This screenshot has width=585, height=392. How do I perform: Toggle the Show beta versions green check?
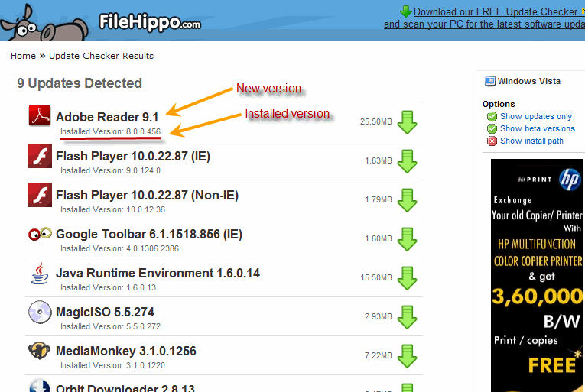pyautogui.click(x=492, y=128)
